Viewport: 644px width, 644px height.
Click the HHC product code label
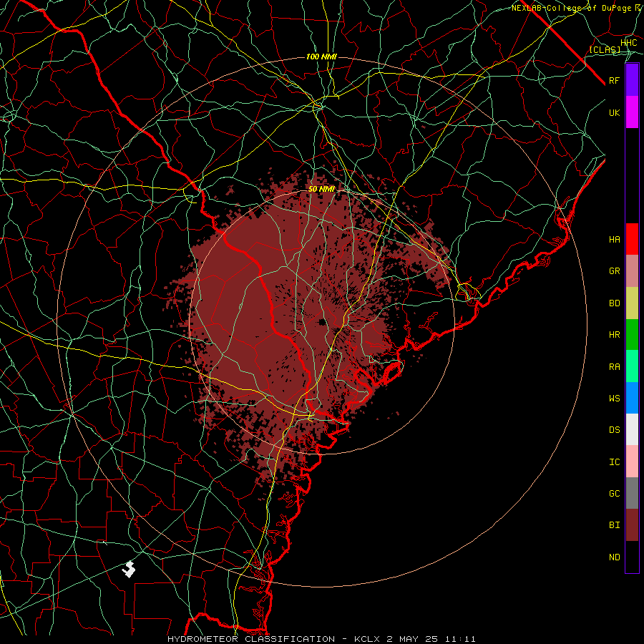pyautogui.click(x=628, y=43)
